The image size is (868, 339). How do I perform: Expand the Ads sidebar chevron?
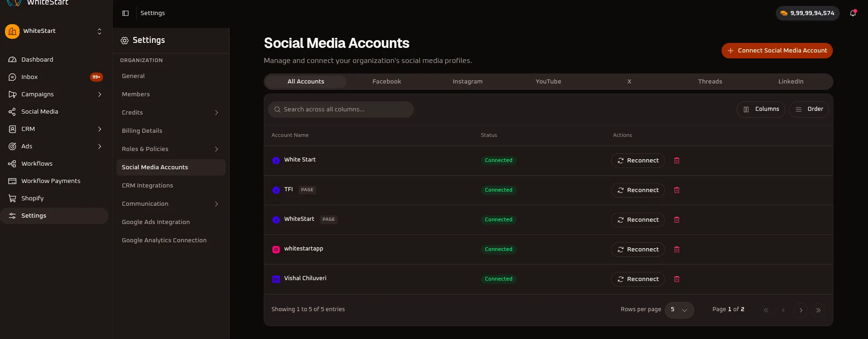[x=99, y=146]
